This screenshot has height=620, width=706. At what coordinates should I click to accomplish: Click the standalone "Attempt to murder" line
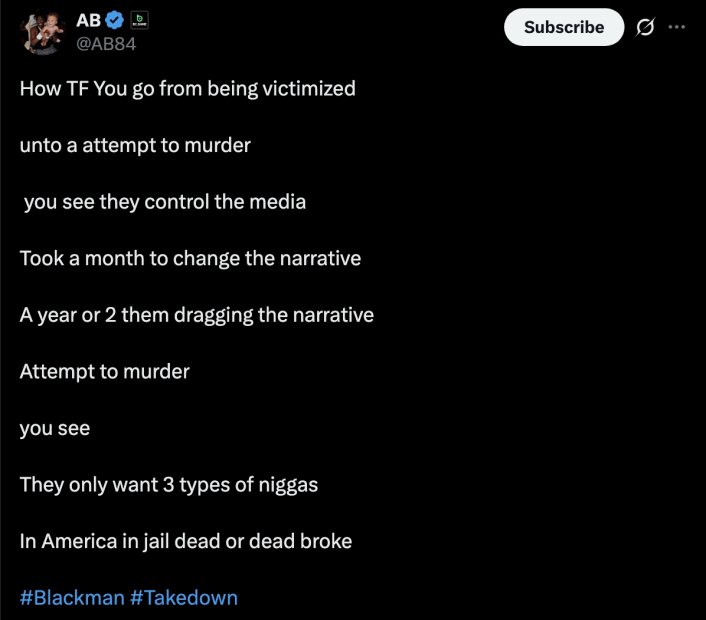(104, 372)
